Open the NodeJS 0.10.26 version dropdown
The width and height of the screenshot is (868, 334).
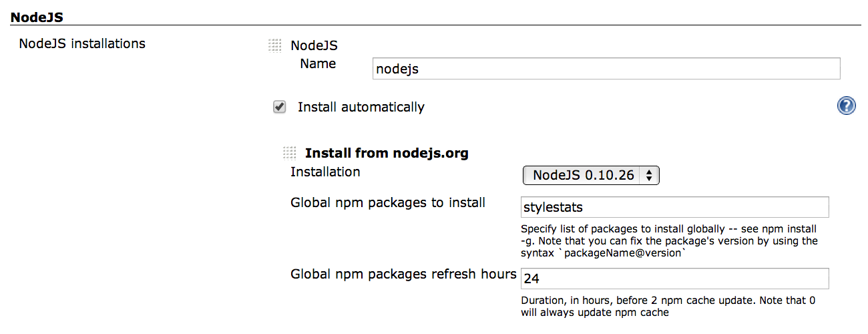(590, 176)
